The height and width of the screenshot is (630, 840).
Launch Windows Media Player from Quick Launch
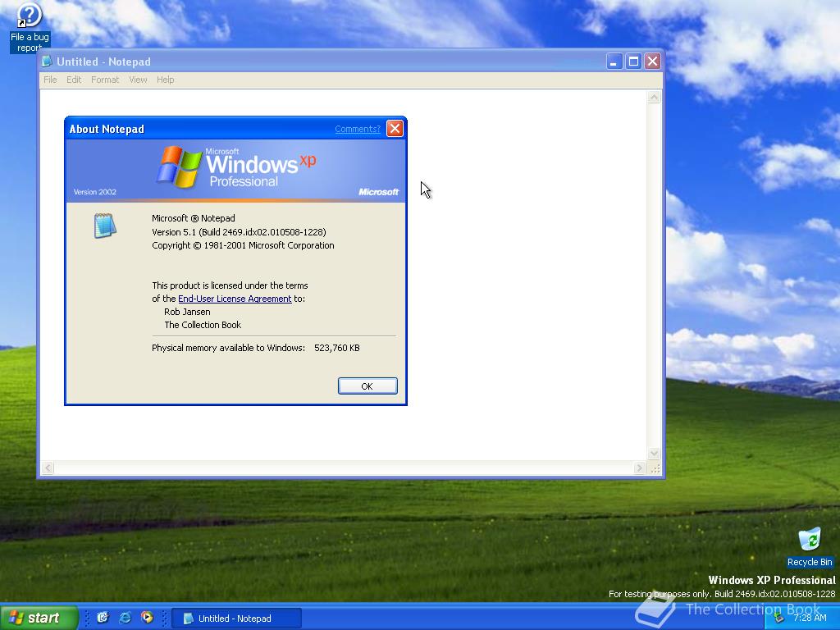point(147,618)
